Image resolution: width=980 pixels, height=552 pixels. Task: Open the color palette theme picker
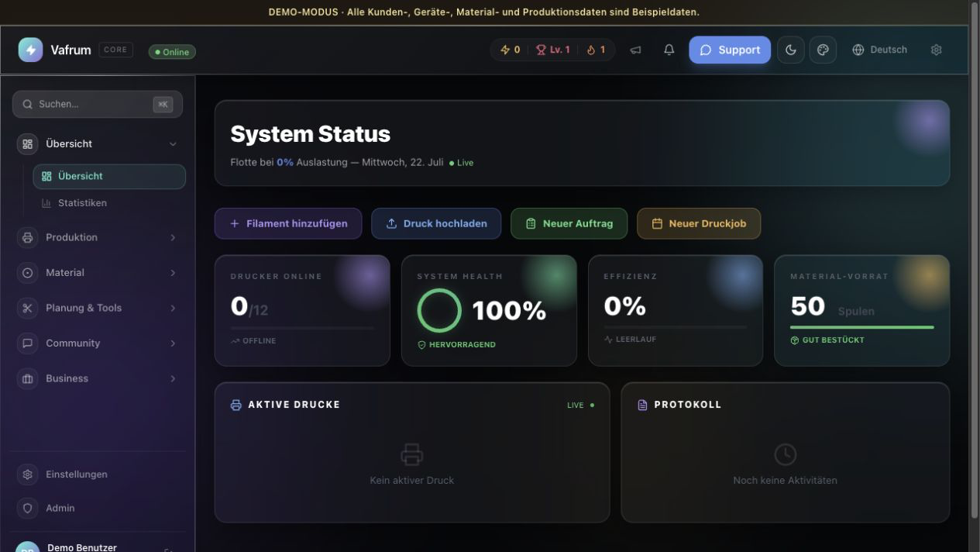[823, 50]
